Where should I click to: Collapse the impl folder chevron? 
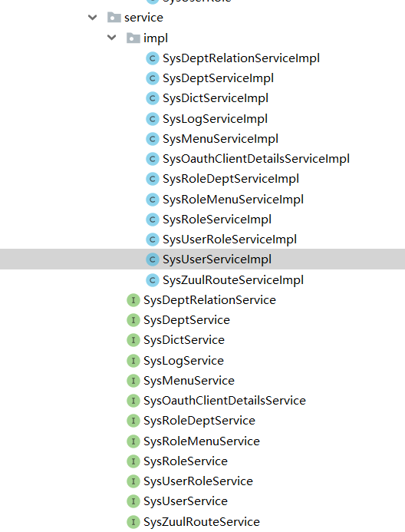[111, 38]
